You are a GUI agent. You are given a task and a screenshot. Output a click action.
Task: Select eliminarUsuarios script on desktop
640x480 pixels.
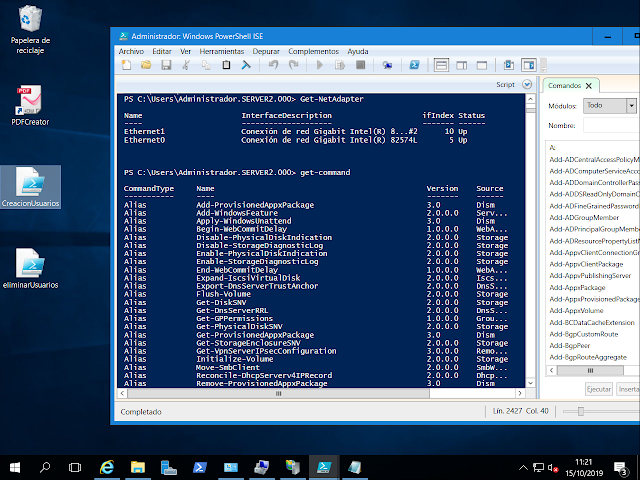pos(30,269)
